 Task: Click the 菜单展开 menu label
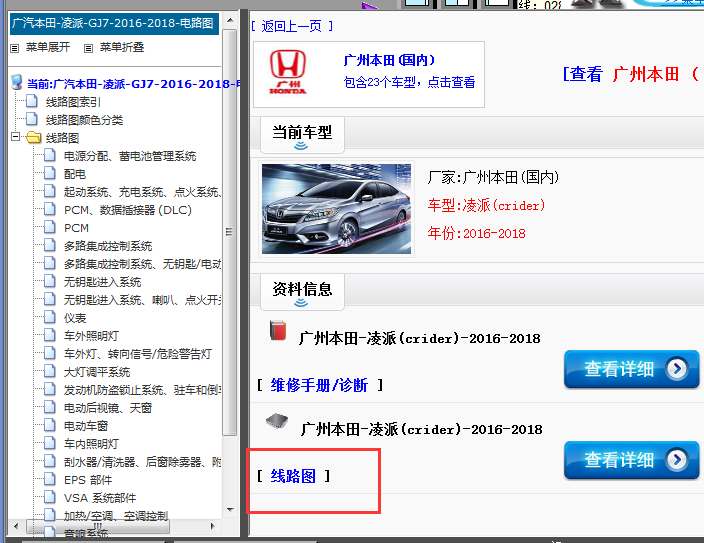(48, 47)
